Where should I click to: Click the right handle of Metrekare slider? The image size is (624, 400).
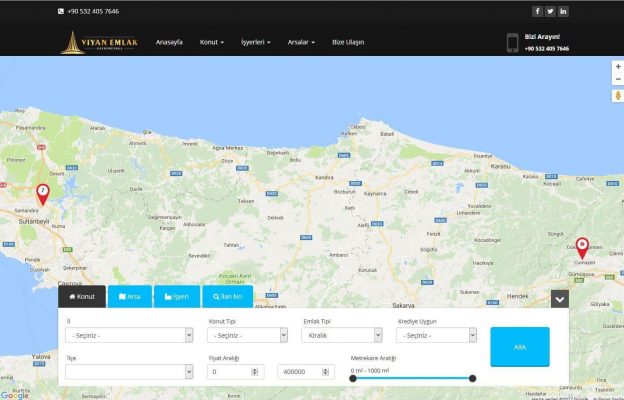472,378
